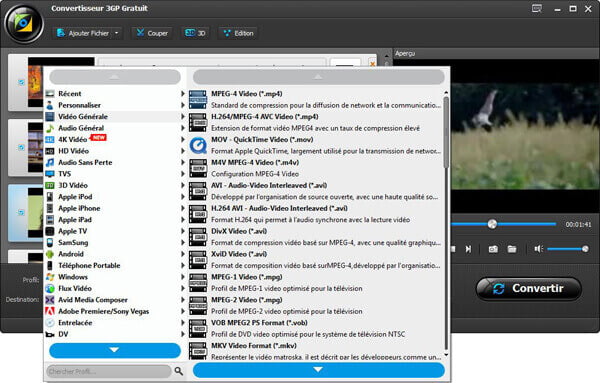Select M4V MPEG-4 Video (*.m4v) format
Screen dimensions: 600x383
[316, 168]
